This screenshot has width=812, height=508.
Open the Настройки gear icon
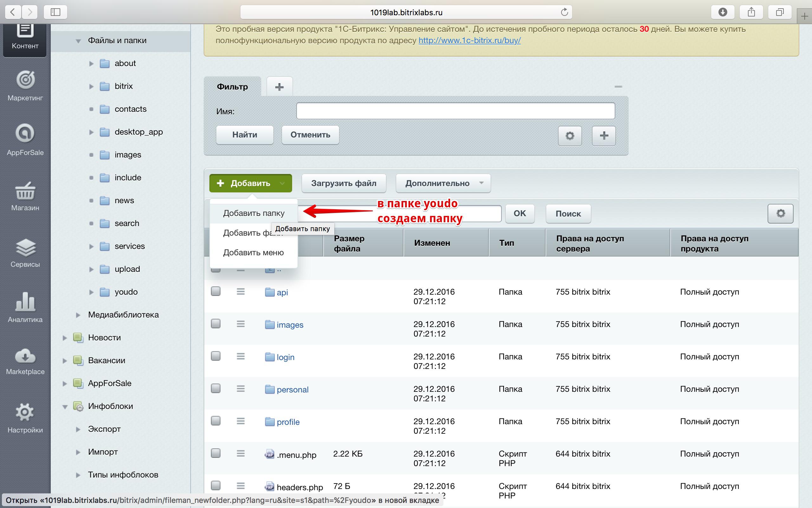tap(25, 412)
